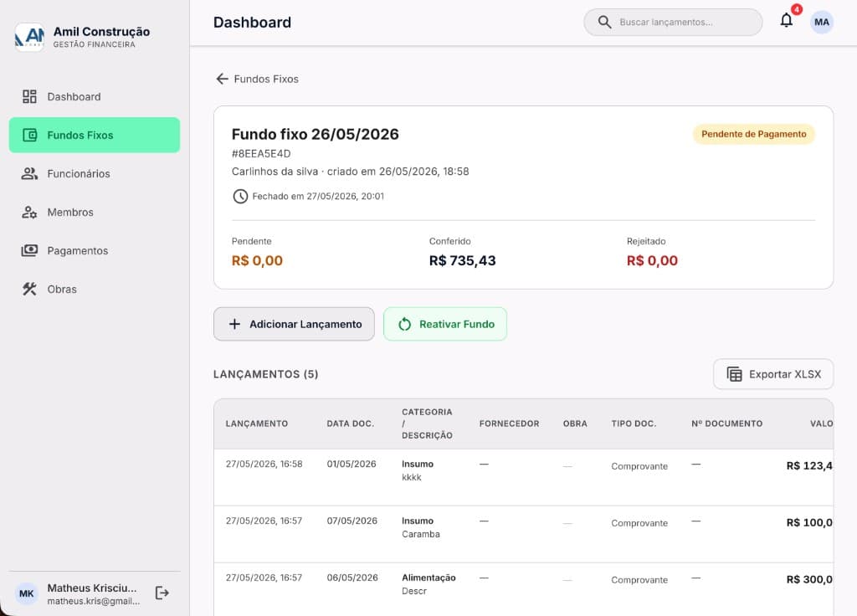Click the Fundo fixo 26/05/2026 title
Screen dimensions: 857x616
pyautogui.click(x=316, y=134)
